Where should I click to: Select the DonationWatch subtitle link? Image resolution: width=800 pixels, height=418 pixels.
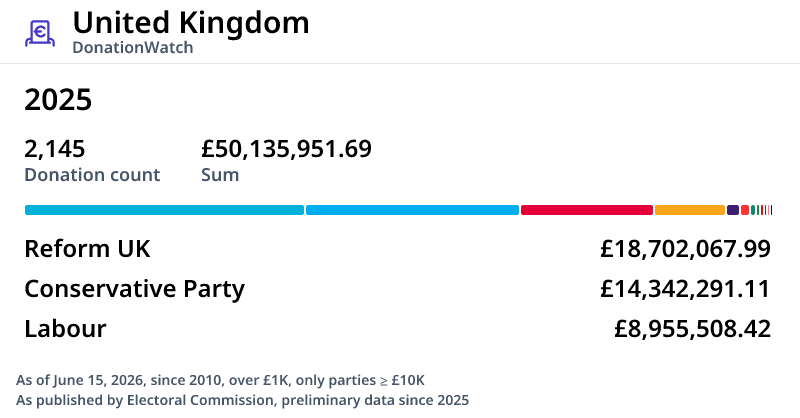coord(133,47)
